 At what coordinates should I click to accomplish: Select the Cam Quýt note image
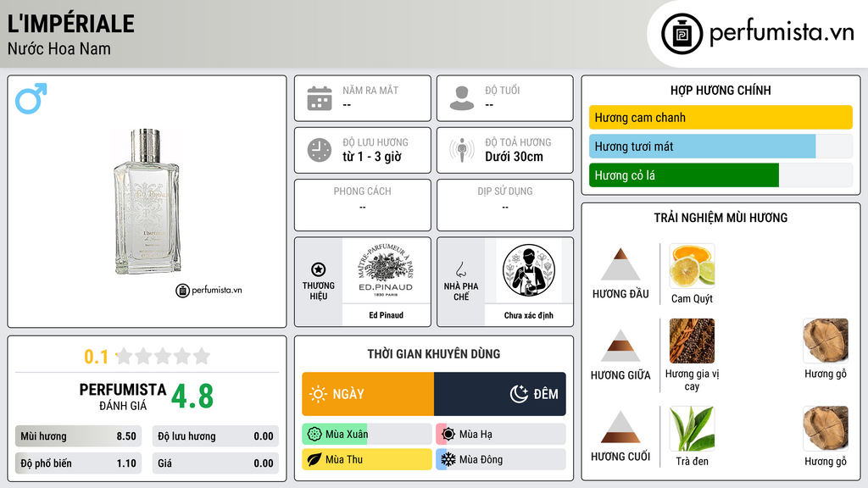coord(692,265)
